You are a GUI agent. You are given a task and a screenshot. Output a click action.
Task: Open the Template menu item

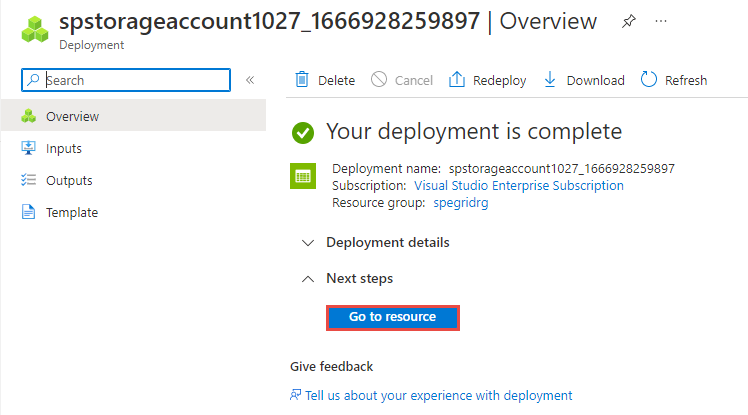click(x=72, y=212)
